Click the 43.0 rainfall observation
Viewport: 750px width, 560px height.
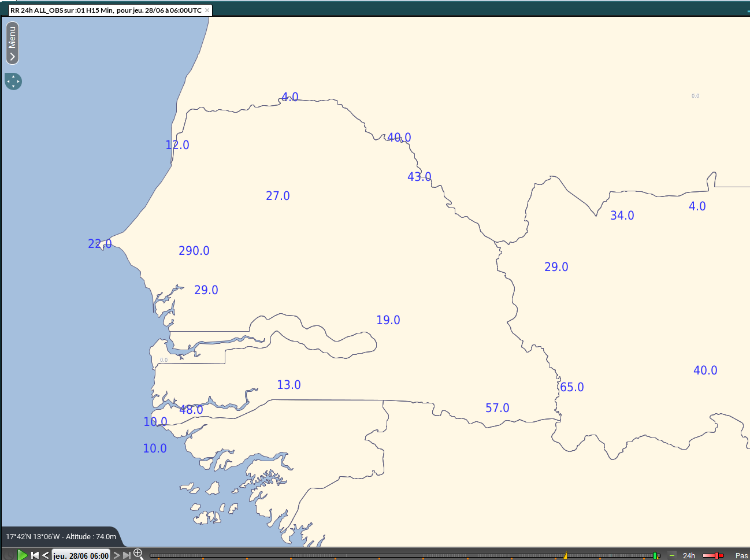coord(419,177)
